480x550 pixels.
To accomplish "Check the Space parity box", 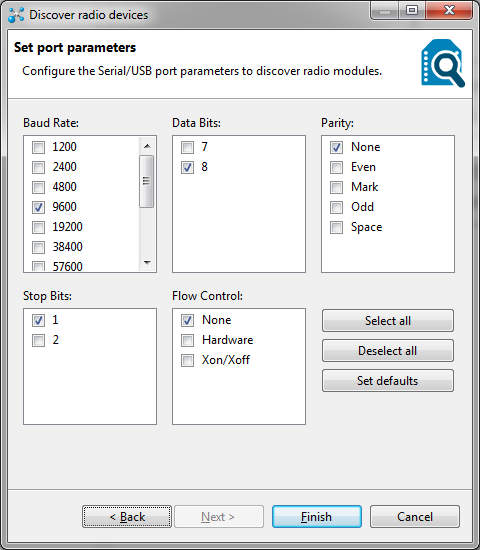I will click(336, 227).
